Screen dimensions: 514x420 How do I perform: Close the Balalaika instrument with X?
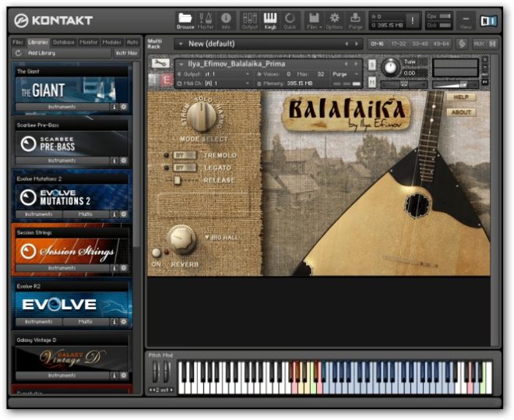(484, 59)
